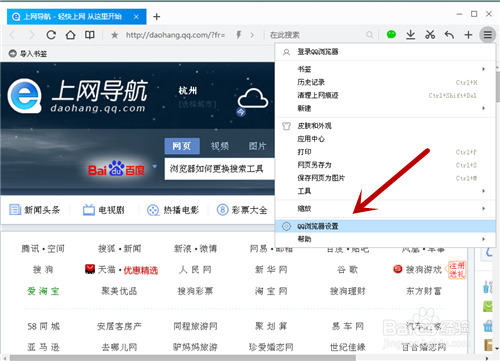Open 皮肤和外观 menu item
This screenshot has width=500, height=361.
point(385,126)
